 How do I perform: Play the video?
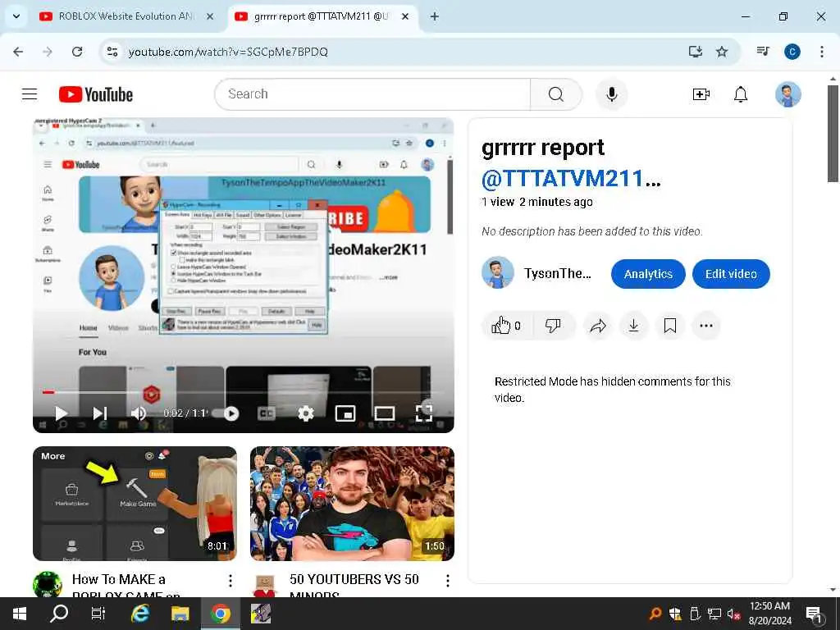point(61,413)
